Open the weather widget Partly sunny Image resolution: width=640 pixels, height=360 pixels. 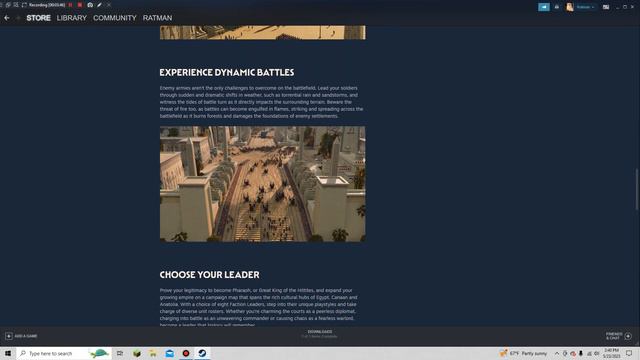coord(524,353)
